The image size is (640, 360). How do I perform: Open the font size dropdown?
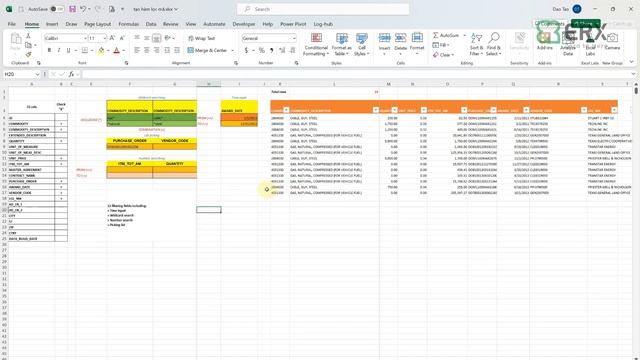point(104,38)
